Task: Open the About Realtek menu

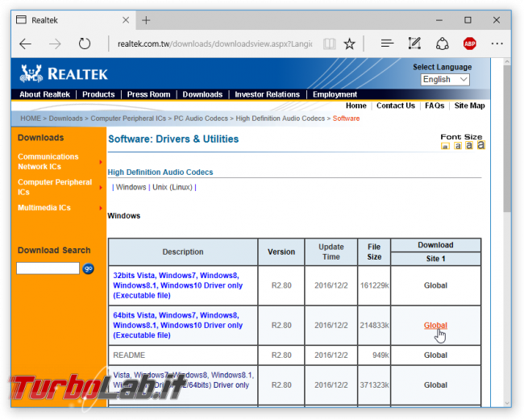Action: click(45, 94)
